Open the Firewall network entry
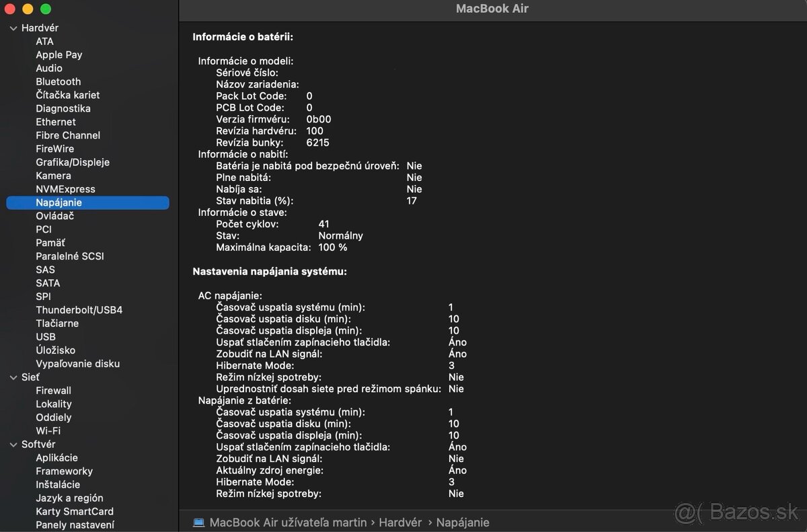Image resolution: width=807 pixels, height=532 pixels. [x=53, y=391]
